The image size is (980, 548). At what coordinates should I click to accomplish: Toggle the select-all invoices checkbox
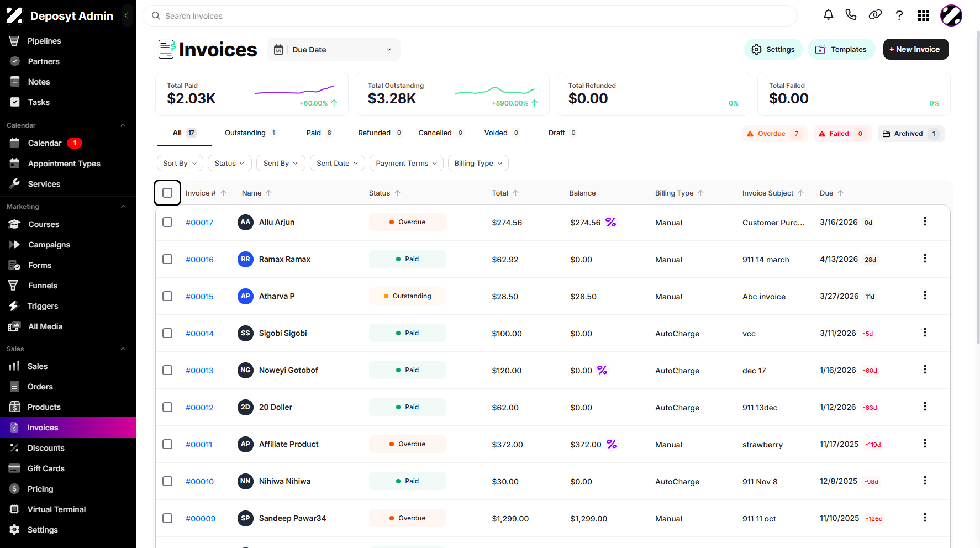tap(167, 193)
